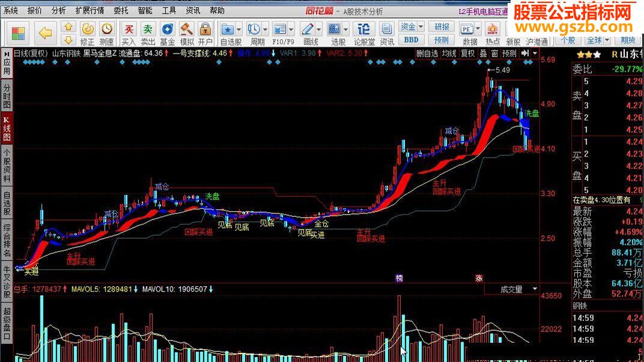This screenshot has width=644, height=362.
Task: Open the colorful home grid icon
Action: point(18,33)
